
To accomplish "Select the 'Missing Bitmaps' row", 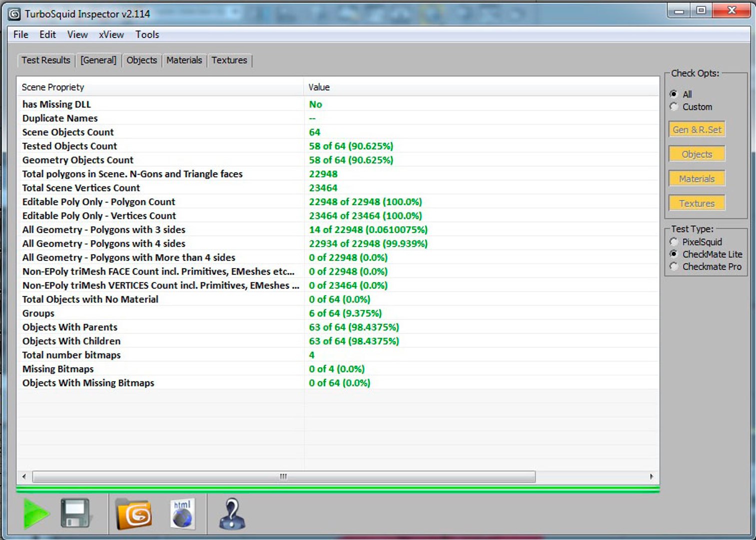I will (x=338, y=369).
